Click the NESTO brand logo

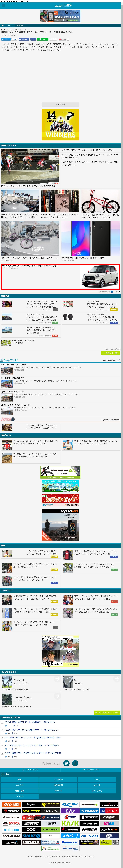tap(90, 836)
